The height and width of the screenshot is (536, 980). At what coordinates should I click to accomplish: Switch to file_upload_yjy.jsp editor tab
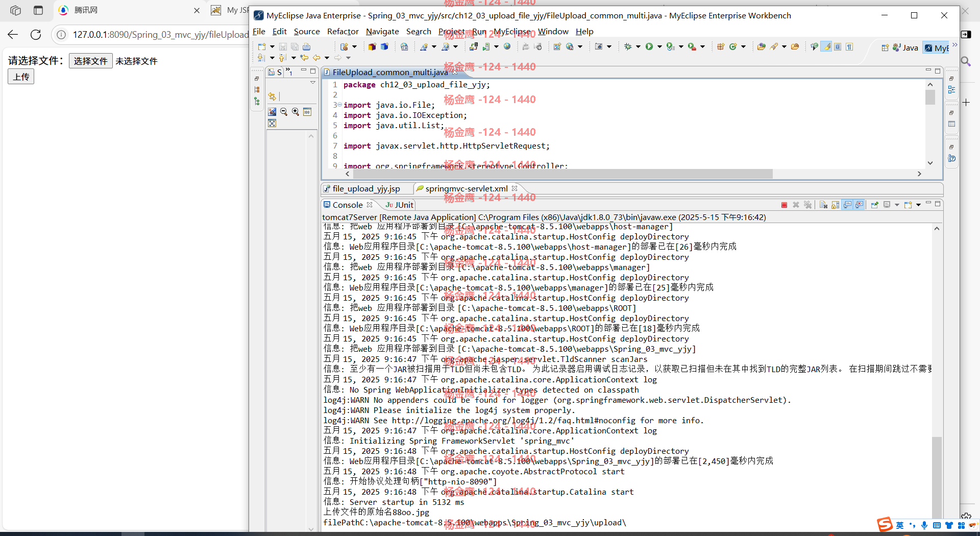[x=361, y=188]
